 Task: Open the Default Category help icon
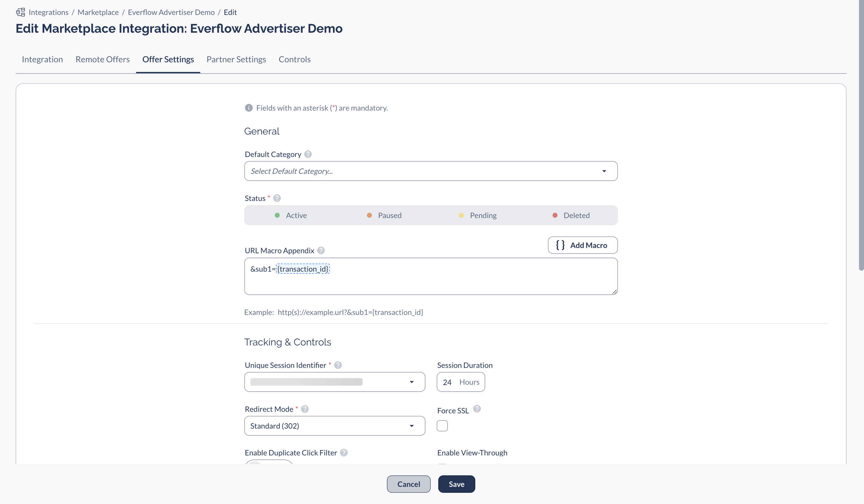(308, 154)
